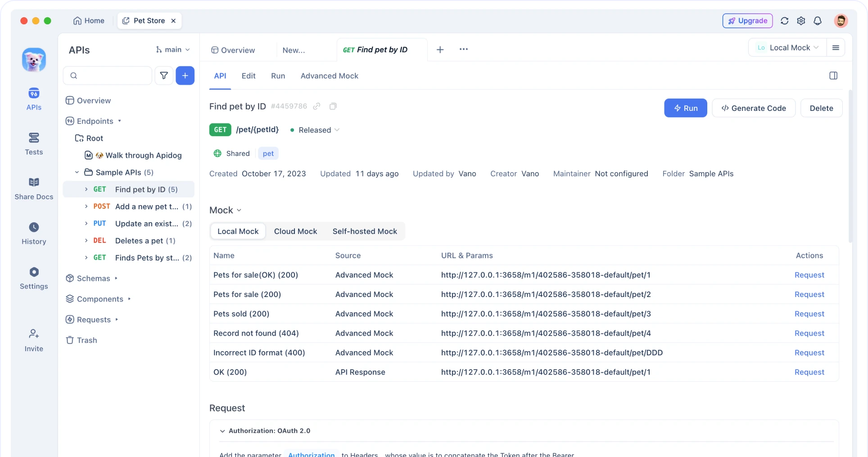The height and width of the screenshot is (457, 868).
Task: Open the notifications bell
Action: [818, 21]
